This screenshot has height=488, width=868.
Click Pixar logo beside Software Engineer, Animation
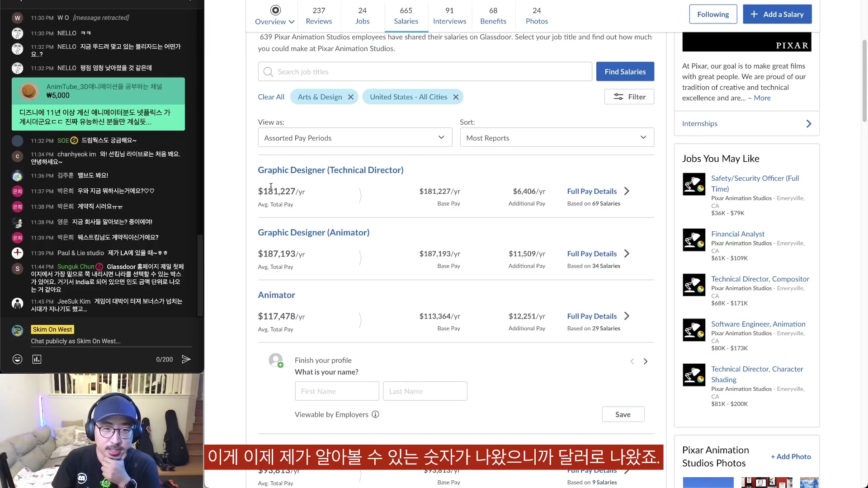(694, 330)
